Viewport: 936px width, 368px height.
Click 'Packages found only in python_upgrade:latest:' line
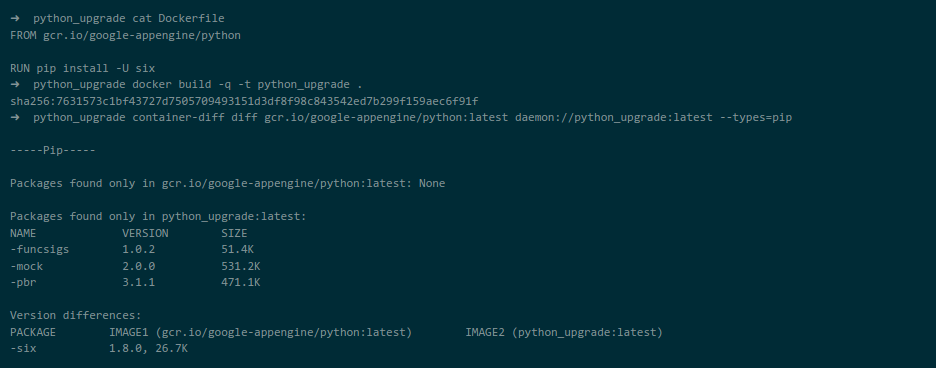tap(158, 216)
